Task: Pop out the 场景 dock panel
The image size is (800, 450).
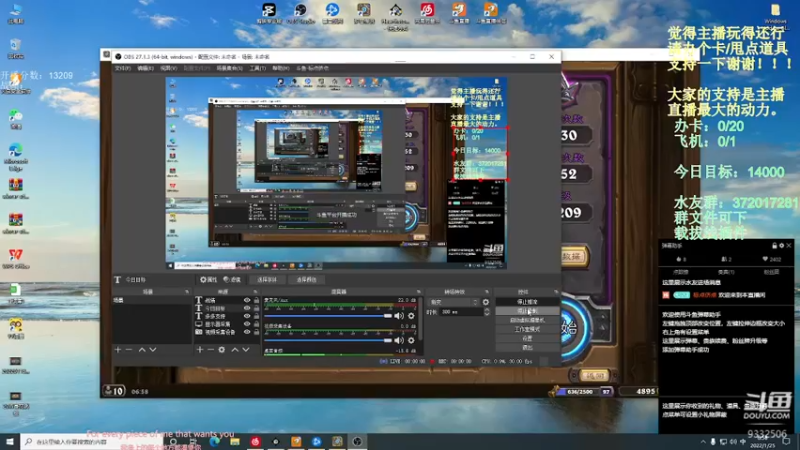Action: (186, 292)
